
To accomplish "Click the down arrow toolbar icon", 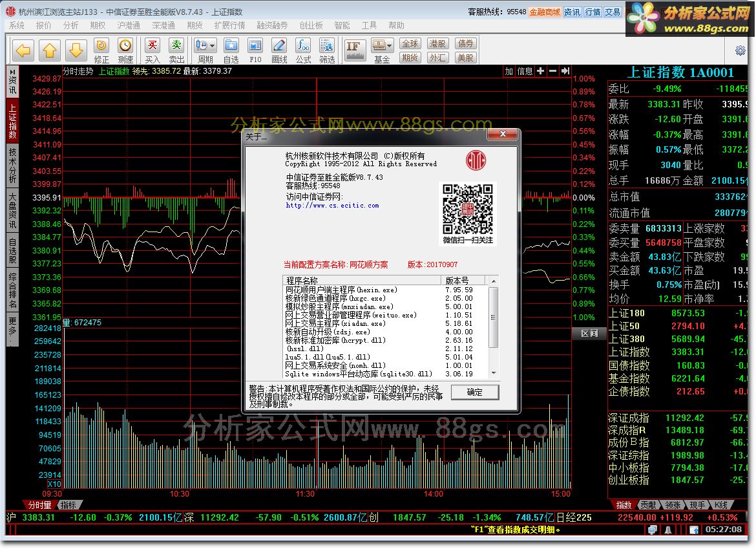I will [76, 50].
